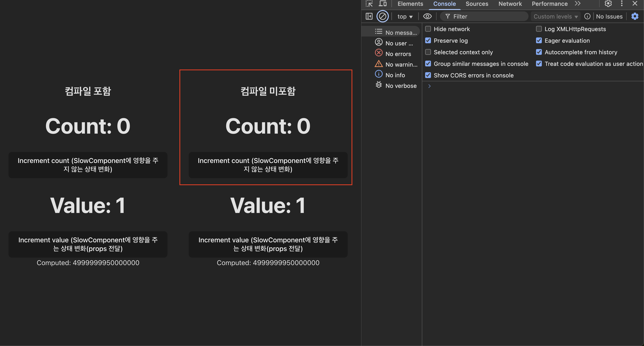Select No errors in console sidebar
Screen dimensions: 644x346
click(398, 54)
